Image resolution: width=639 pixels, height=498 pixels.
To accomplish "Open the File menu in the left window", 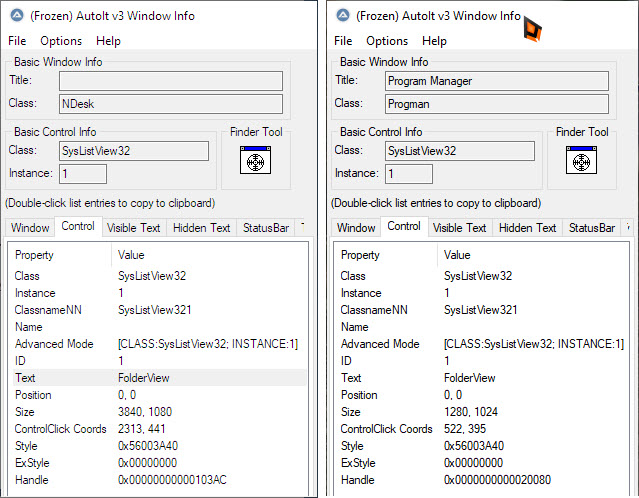I will [x=17, y=41].
